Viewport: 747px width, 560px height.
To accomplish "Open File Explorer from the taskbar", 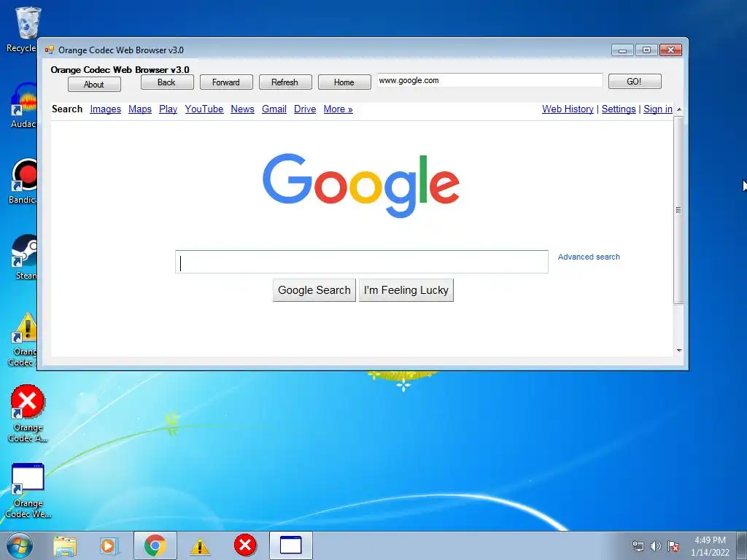I will (65, 545).
